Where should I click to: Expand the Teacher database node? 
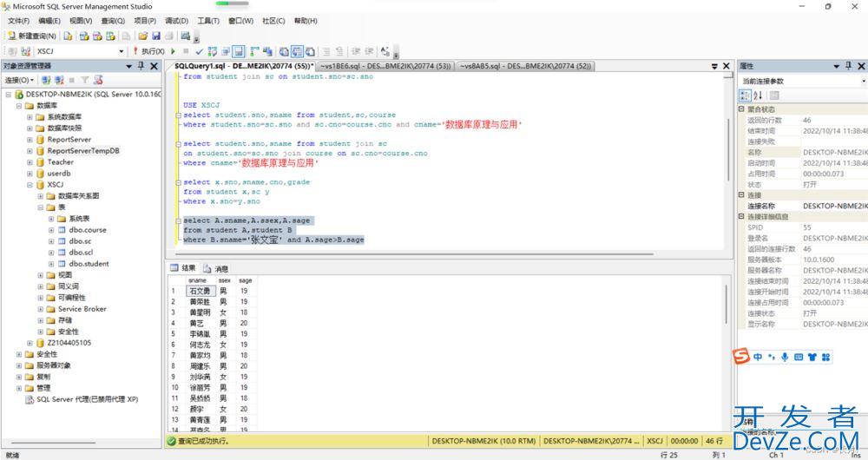pos(30,162)
